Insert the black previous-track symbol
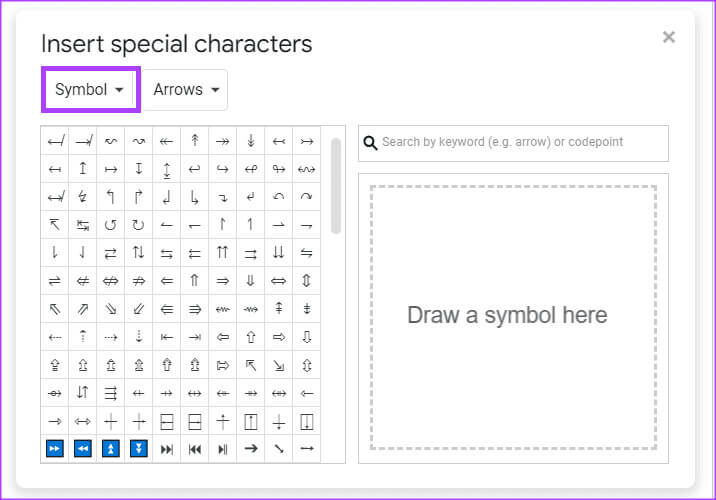This screenshot has width=716, height=500. tap(195, 449)
